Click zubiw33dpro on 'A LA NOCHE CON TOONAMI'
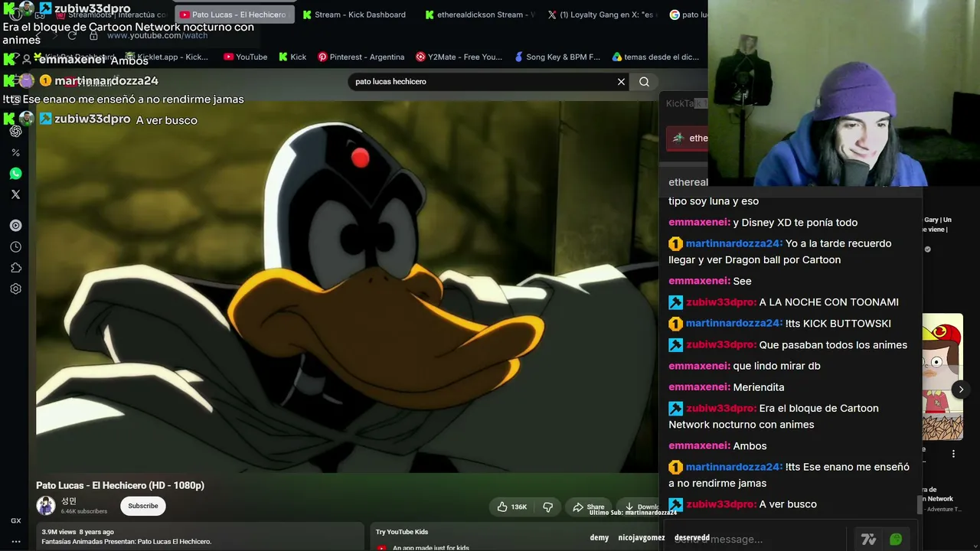The height and width of the screenshot is (551, 980). click(720, 302)
